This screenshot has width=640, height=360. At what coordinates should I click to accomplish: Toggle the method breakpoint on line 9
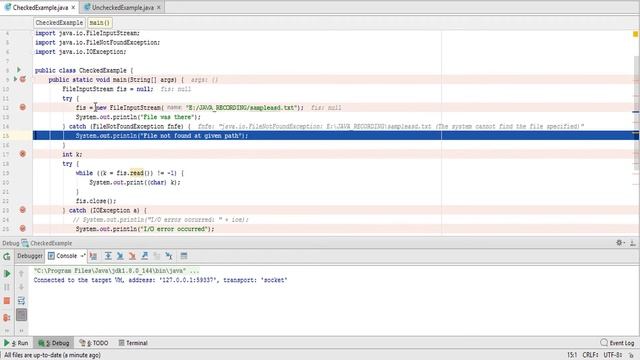click(23, 79)
